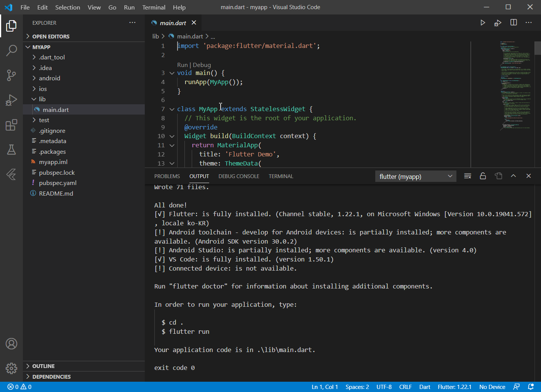Fold the MyApp class at line 7

coord(172,109)
